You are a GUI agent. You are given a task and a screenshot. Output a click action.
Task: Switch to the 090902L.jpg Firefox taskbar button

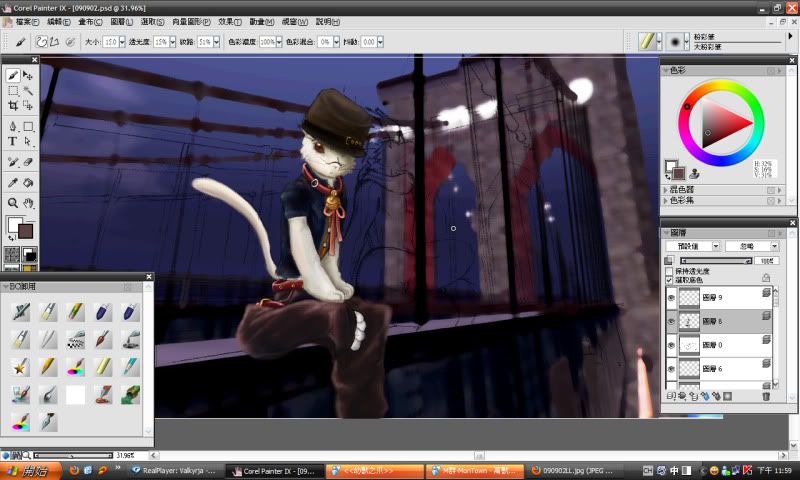(572, 471)
